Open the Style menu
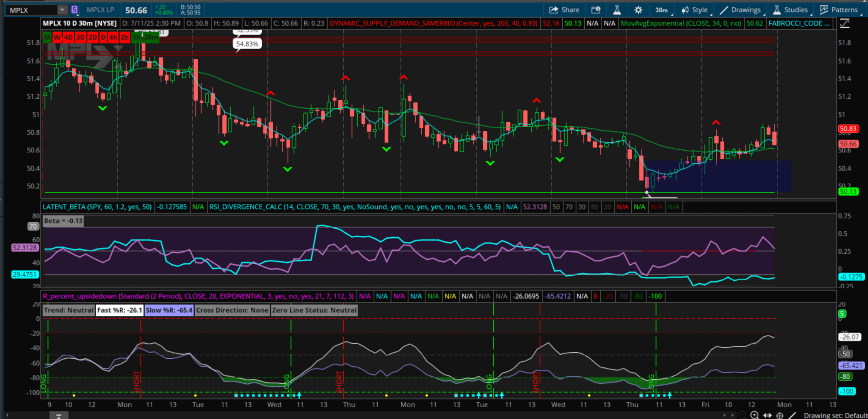This screenshot has height=419, width=868. coord(695,10)
